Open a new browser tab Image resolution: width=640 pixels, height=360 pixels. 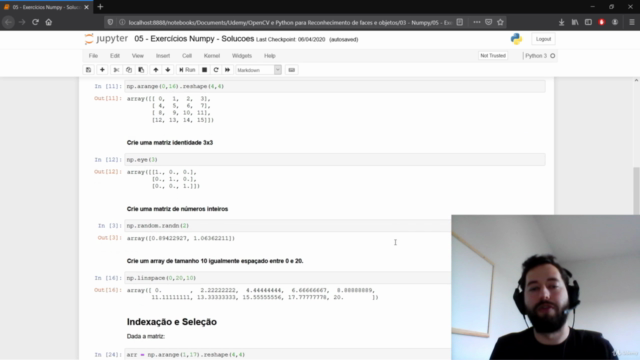100,7
